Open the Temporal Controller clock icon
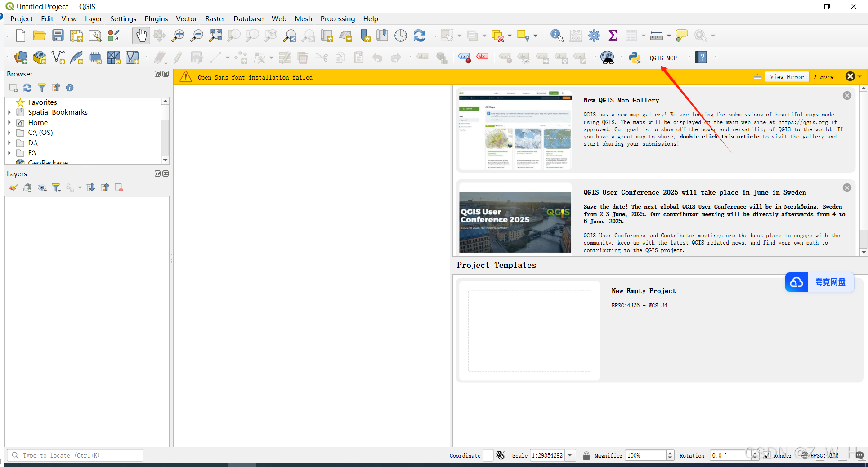868x467 pixels. tap(401, 36)
